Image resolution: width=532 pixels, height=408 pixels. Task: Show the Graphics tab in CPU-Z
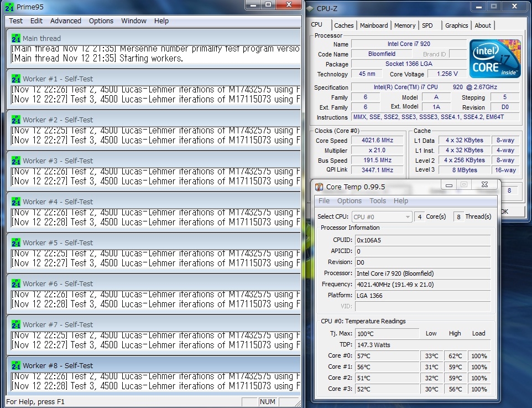(x=456, y=25)
